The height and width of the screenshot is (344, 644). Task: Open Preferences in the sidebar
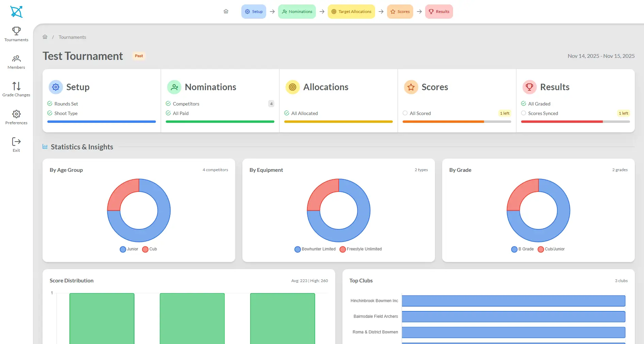(16, 117)
